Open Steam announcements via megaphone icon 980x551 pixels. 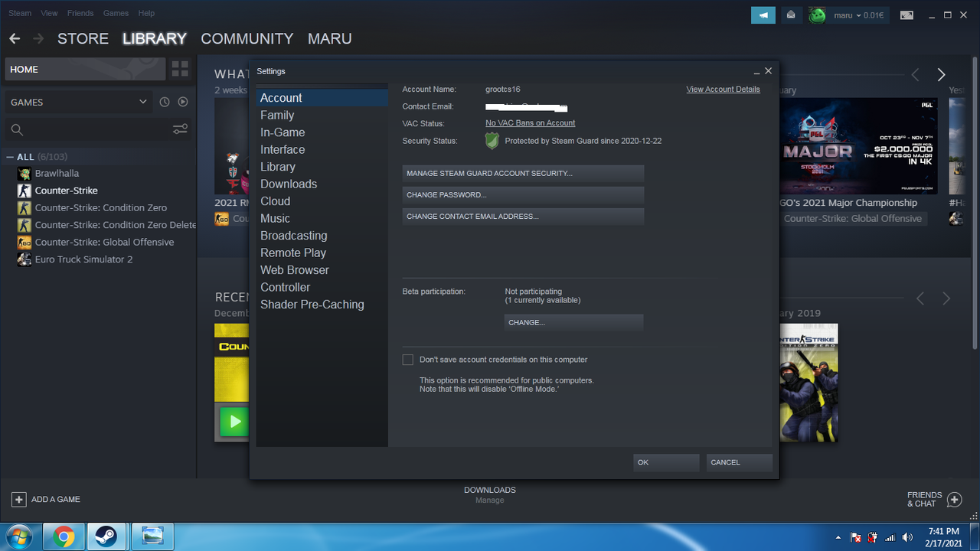763,15
